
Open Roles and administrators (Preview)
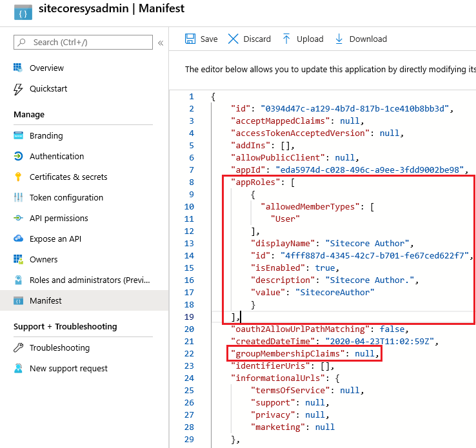coord(90,280)
